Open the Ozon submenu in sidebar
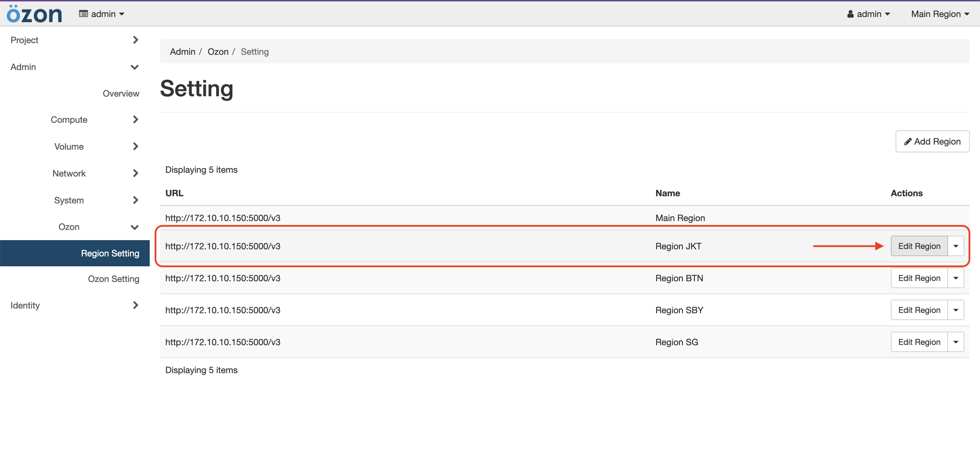 pos(68,226)
